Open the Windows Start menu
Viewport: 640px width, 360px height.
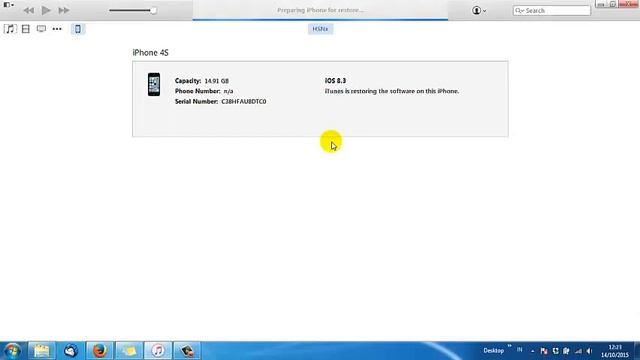tap(12, 351)
